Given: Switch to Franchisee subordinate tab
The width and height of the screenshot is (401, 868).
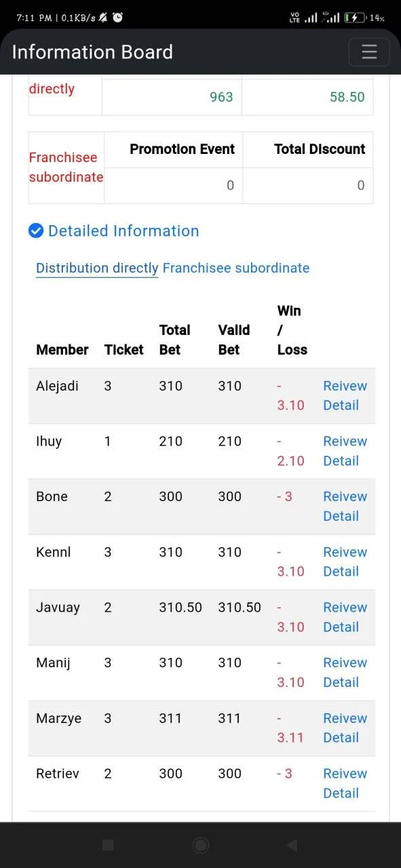Looking at the screenshot, I should tap(236, 268).
